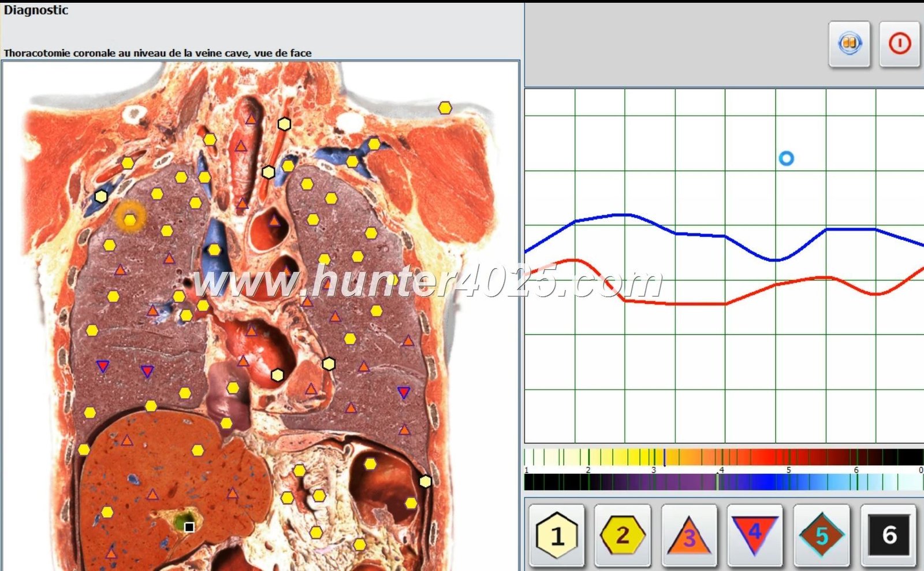The width and height of the screenshot is (924, 571).
Task: Click the purple-to-blue lower color scale bar
Action: pos(722,482)
